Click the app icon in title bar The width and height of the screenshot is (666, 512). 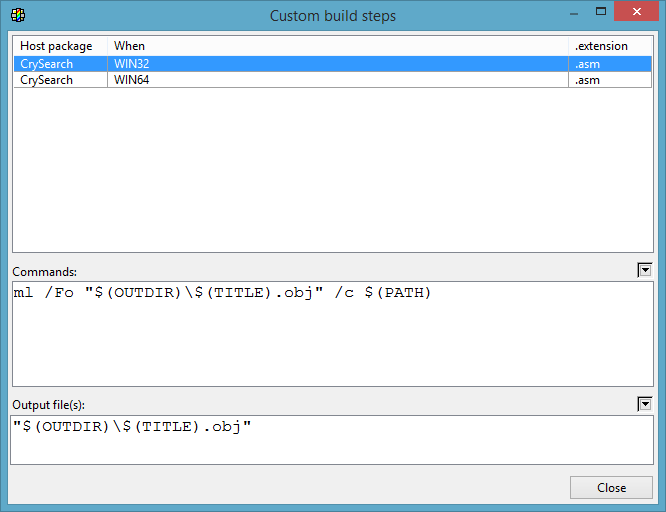click(x=18, y=15)
